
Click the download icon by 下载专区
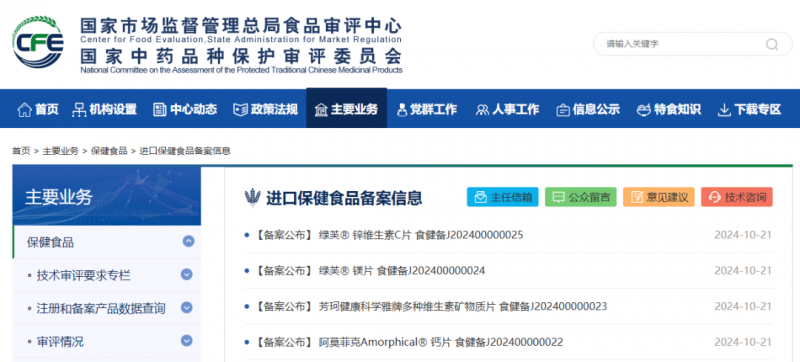[x=724, y=110]
